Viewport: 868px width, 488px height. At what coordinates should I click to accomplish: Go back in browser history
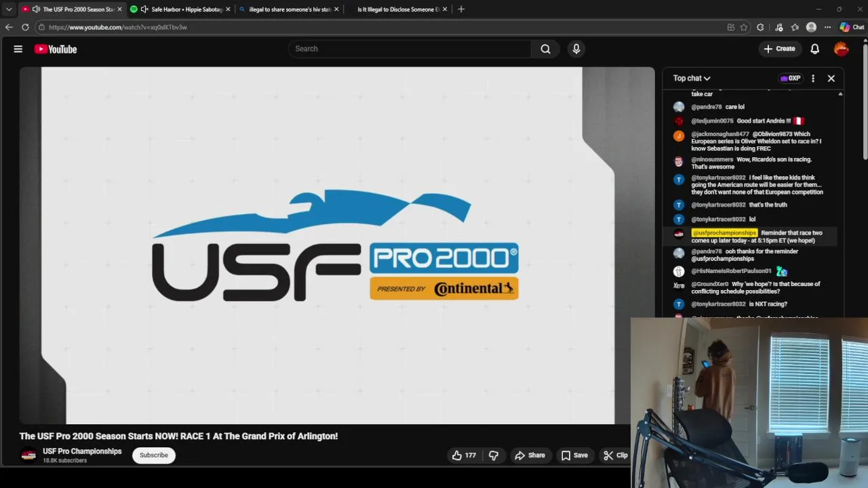pyautogui.click(x=9, y=27)
